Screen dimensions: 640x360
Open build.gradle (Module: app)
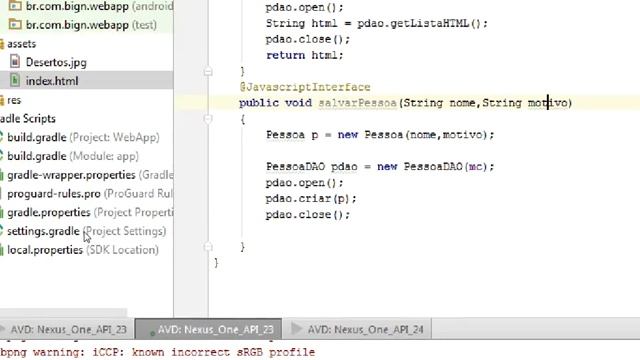(x=73, y=156)
